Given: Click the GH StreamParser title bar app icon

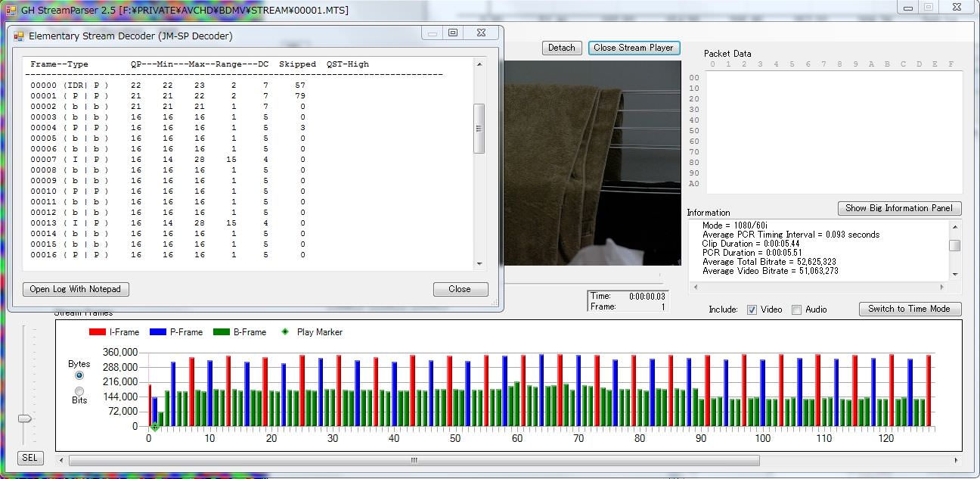Looking at the screenshot, I should tap(11, 10).
